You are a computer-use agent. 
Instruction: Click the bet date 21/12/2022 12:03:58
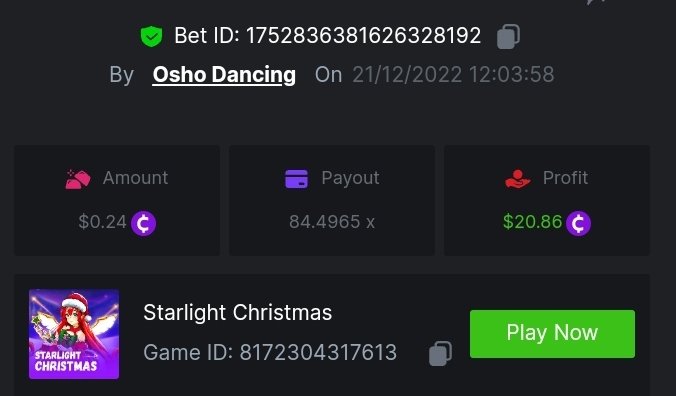pyautogui.click(x=453, y=75)
